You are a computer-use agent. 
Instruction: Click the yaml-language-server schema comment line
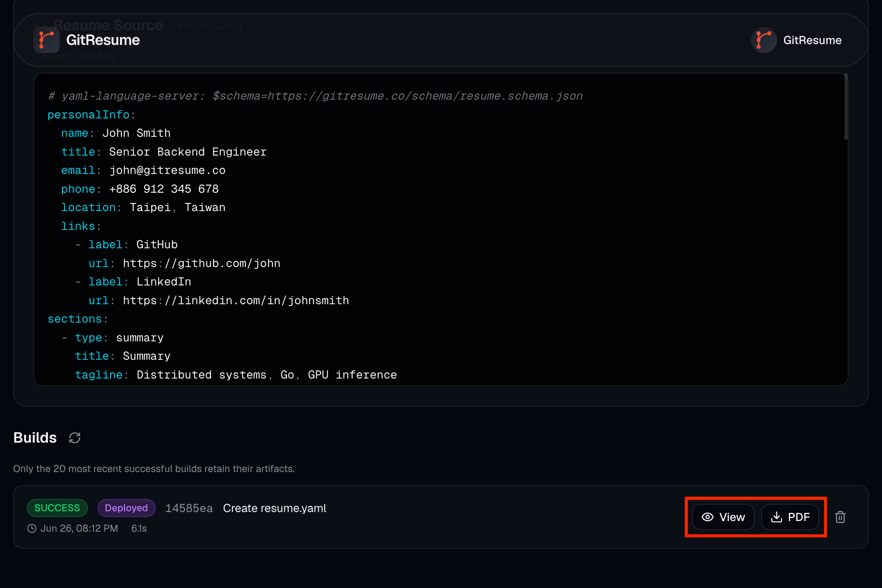pos(315,96)
